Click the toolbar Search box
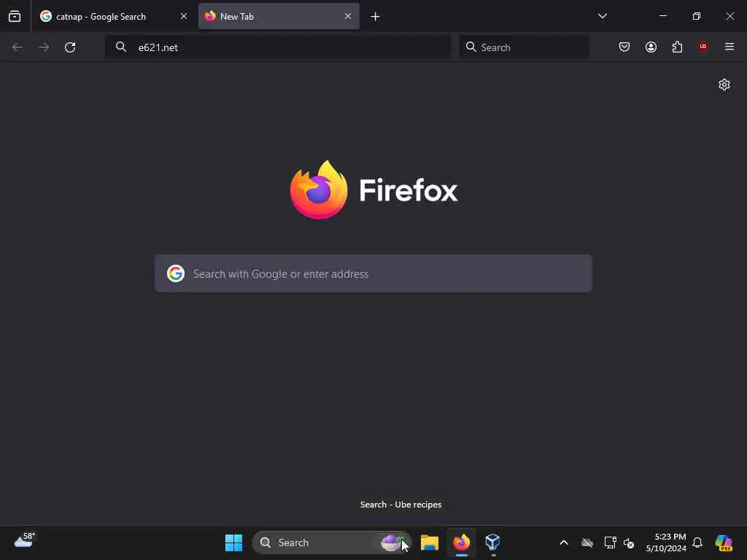747x560 pixels. tap(524, 47)
